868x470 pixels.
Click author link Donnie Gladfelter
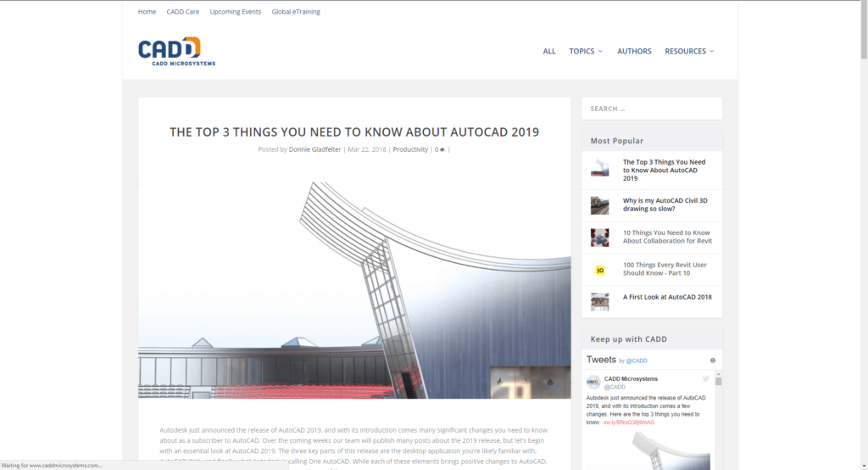click(x=314, y=149)
